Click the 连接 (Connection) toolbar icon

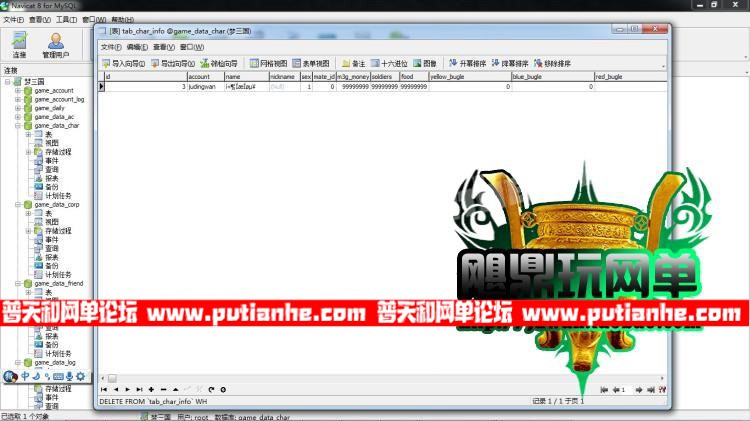coord(19,45)
